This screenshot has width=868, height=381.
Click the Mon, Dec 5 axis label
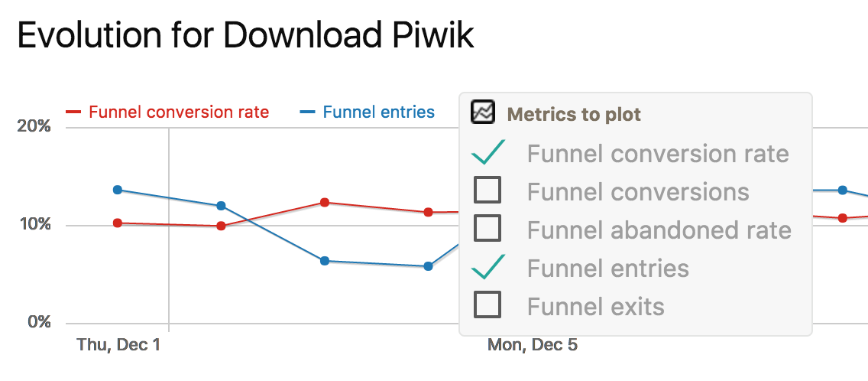tap(532, 345)
